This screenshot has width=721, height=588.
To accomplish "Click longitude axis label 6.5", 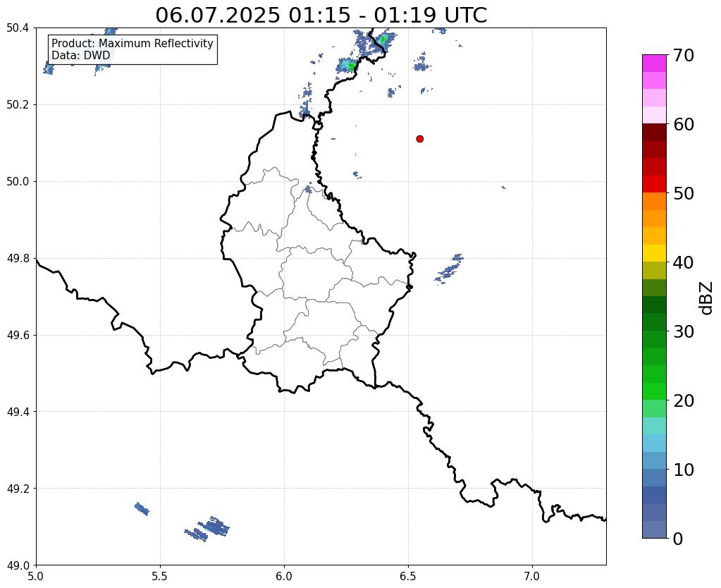I will click(408, 576).
